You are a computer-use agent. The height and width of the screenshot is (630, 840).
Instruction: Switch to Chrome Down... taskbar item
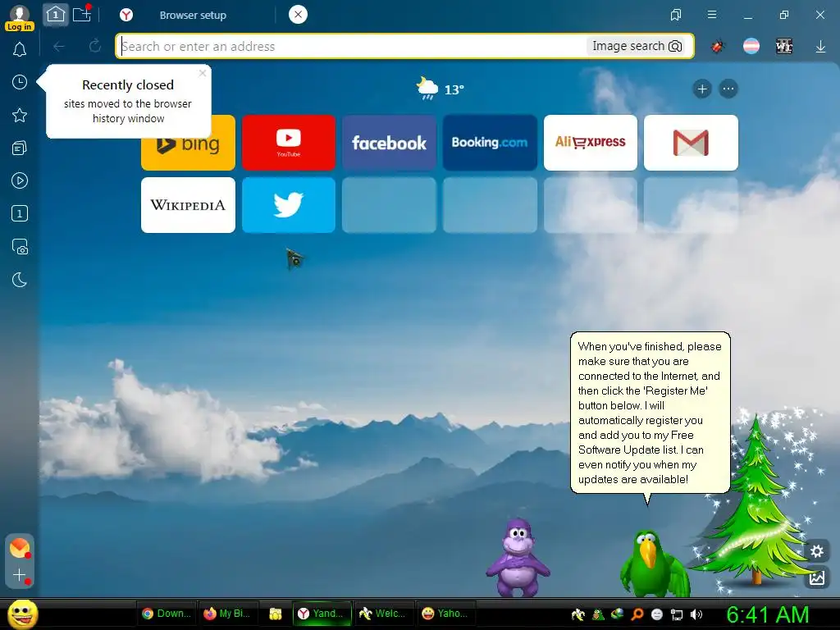pos(166,614)
